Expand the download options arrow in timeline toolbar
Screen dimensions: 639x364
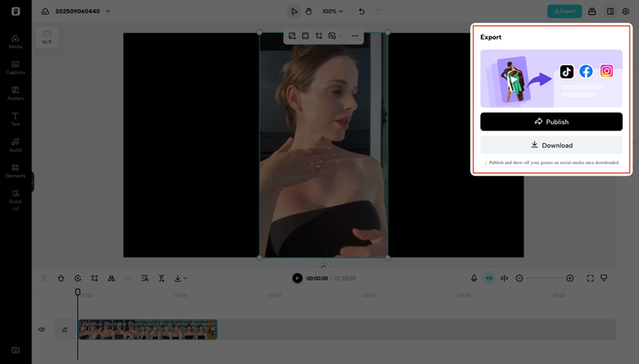[x=184, y=278]
